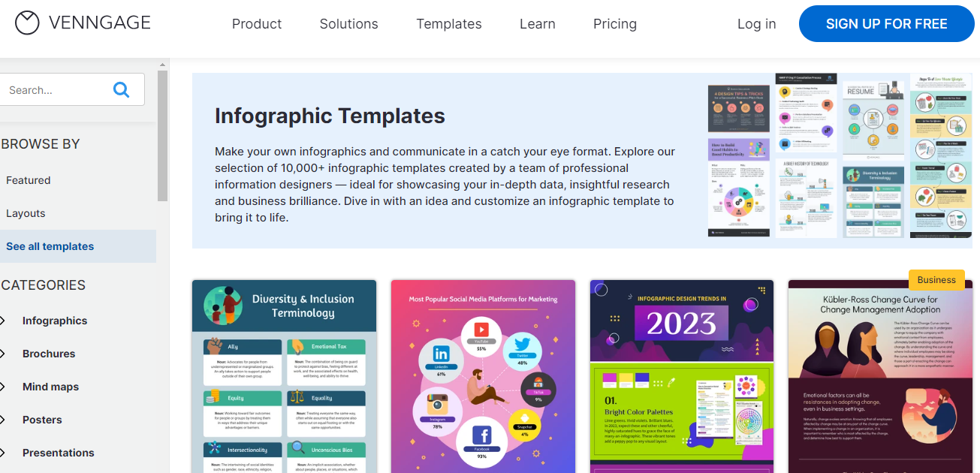The image size is (980, 473).
Task: Select Featured under Browse By
Action: point(29,180)
